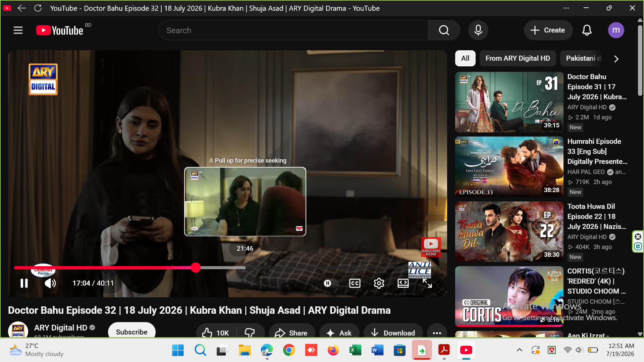Focus the YouTube search field

(x=293, y=30)
